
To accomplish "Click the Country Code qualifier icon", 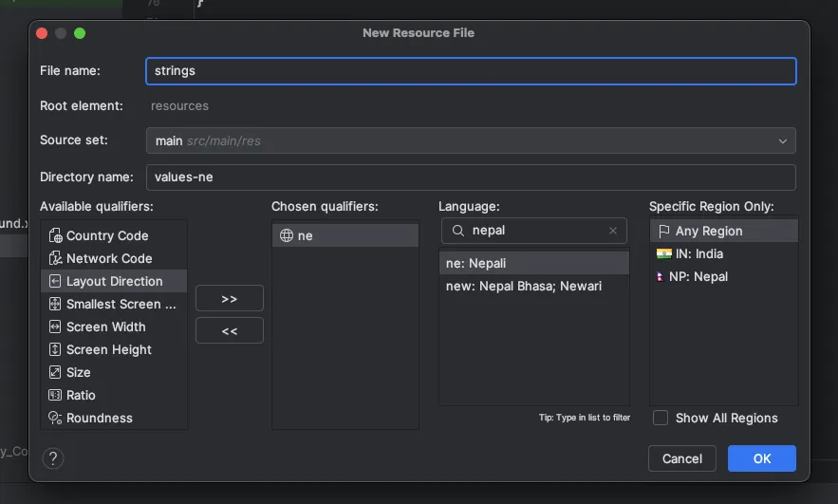I will pyautogui.click(x=55, y=235).
